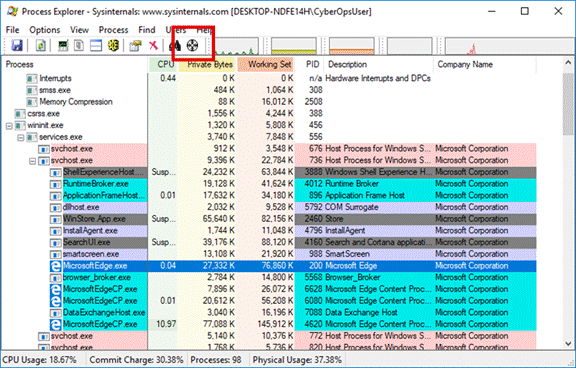Click the vertical scrollbar down arrow
The width and height of the screenshot is (576, 368).
pyautogui.click(x=568, y=344)
